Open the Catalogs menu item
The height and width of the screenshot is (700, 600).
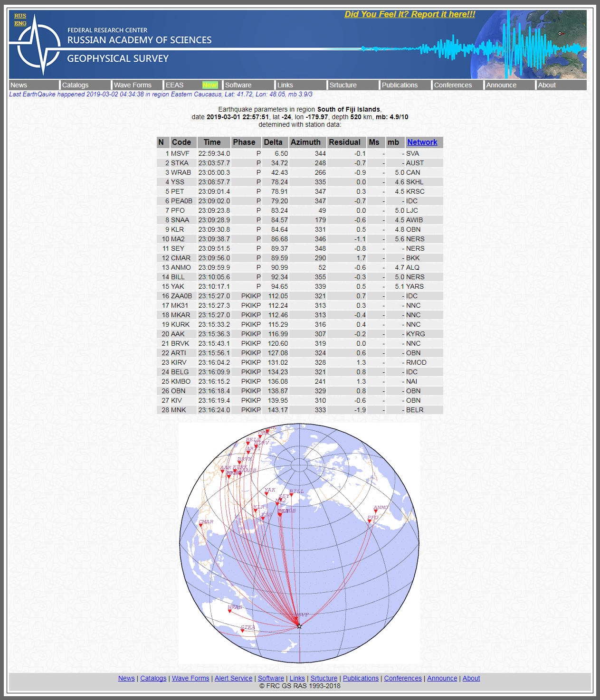pyautogui.click(x=75, y=85)
